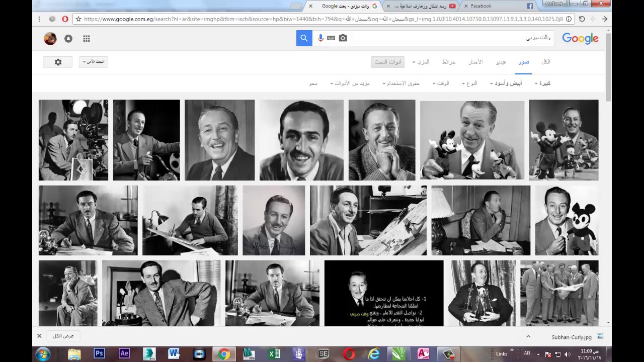The image size is (644, 362).
Task: Click the blue Google search magnifier button
Action: pos(304,38)
